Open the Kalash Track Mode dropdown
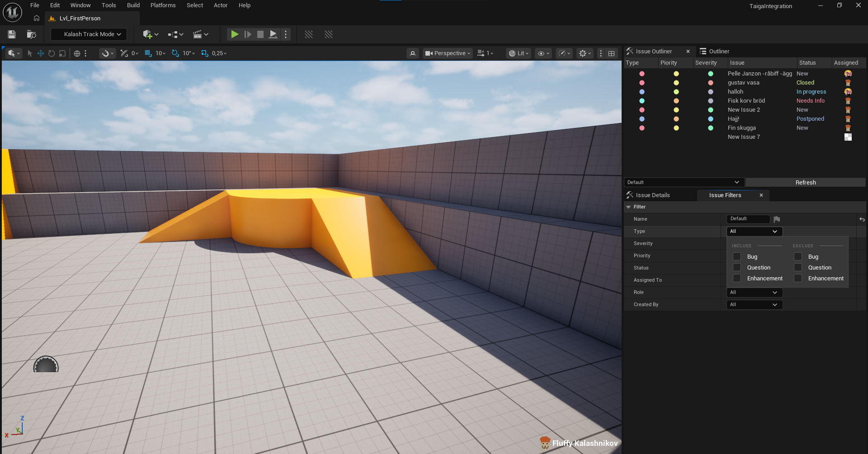This screenshot has height=454, width=868. (x=89, y=34)
